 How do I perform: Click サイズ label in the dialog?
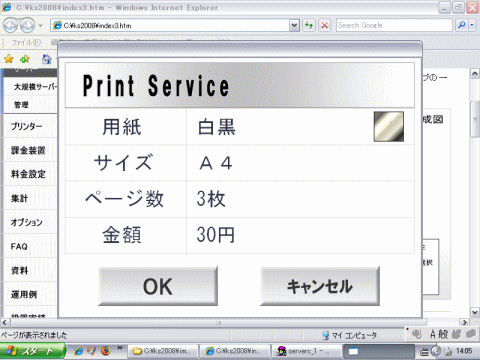[123, 163]
